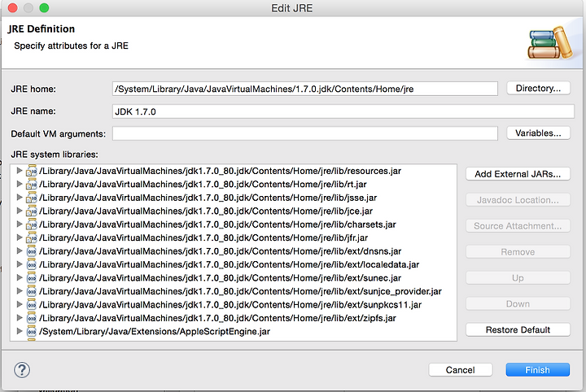The image size is (586, 392).
Task: Expand the sunpkcs11.jar library entry
Action: point(20,305)
